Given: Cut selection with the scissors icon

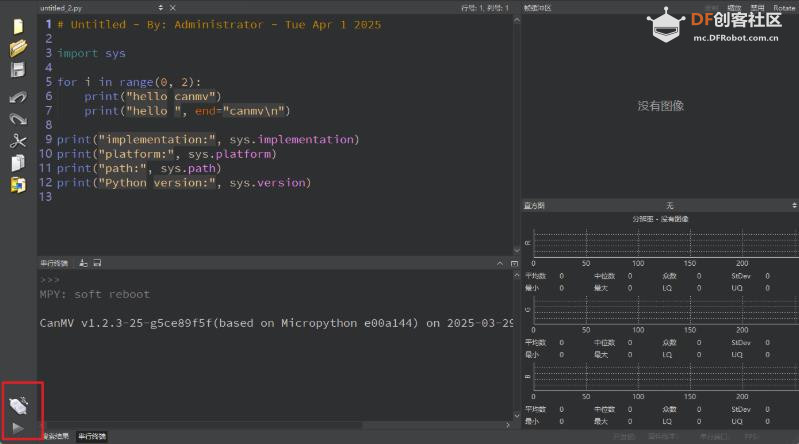Looking at the screenshot, I should tap(17, 141).
